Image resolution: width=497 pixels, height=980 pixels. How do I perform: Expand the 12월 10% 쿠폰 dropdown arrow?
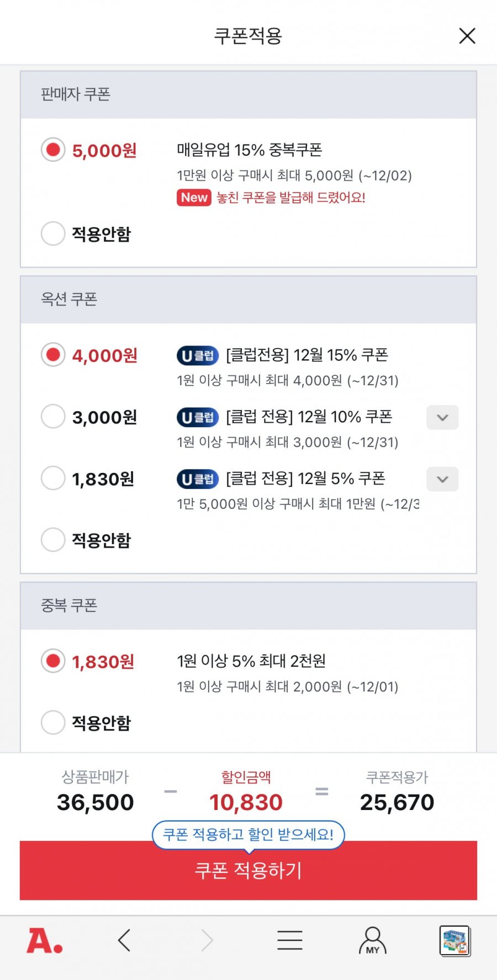[442, 418]
